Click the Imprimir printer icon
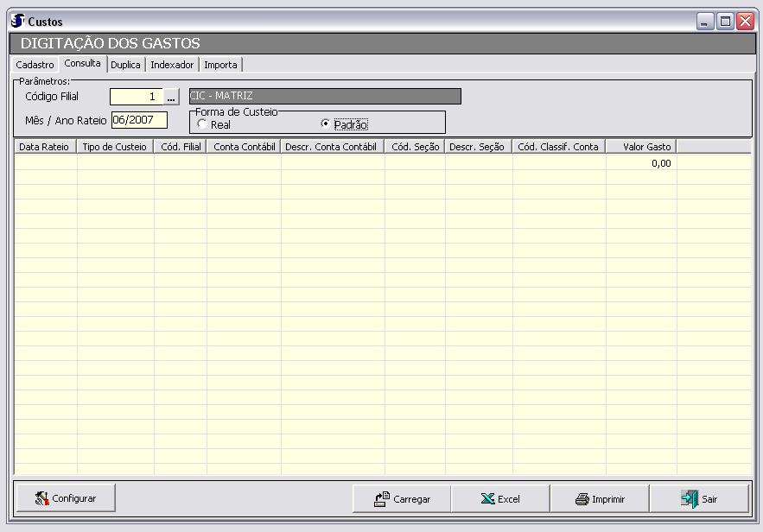The height and width of the screenshot is (532, 763). pos(582,498)
